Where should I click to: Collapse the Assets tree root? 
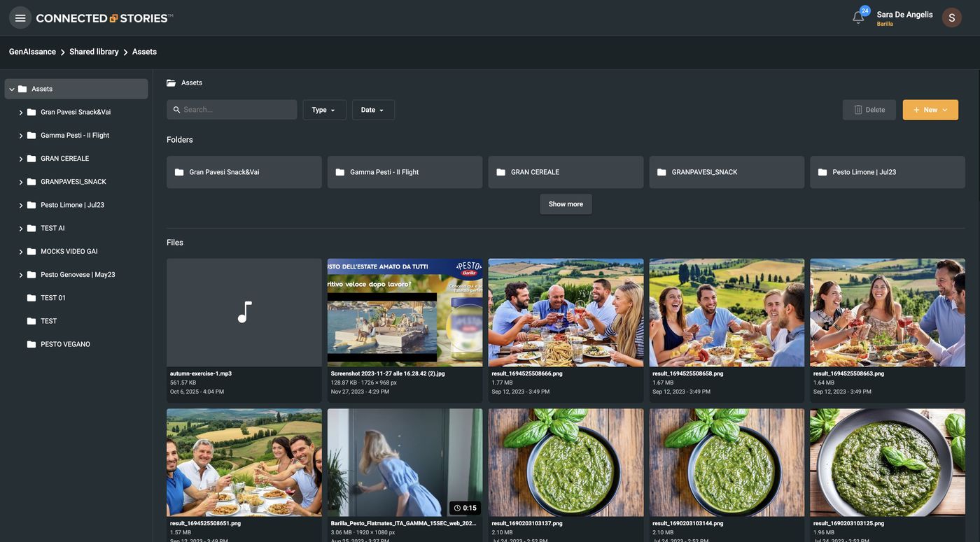point(12,89)
